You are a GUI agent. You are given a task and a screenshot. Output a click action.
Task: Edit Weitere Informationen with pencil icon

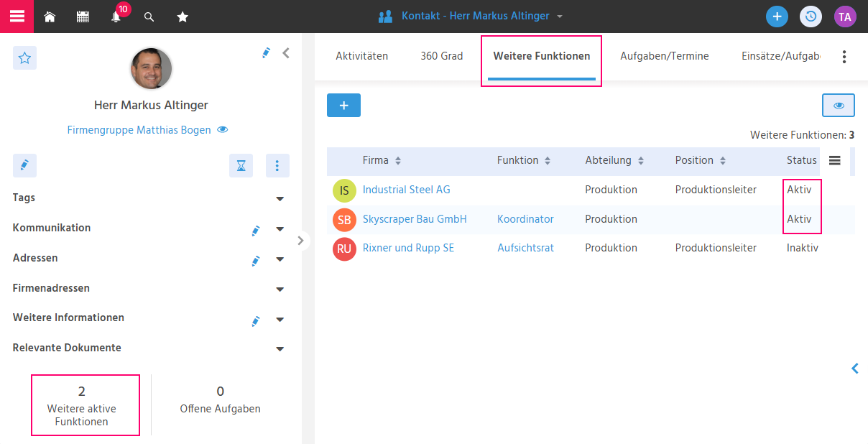[x=255, y=320]
